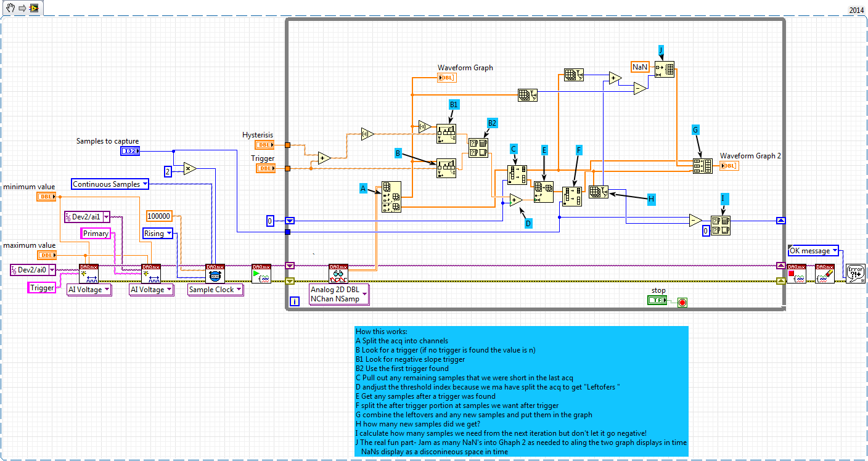
Task: Click the Add node joining Hysterisis and Trigger
Action: click(325, 158)
